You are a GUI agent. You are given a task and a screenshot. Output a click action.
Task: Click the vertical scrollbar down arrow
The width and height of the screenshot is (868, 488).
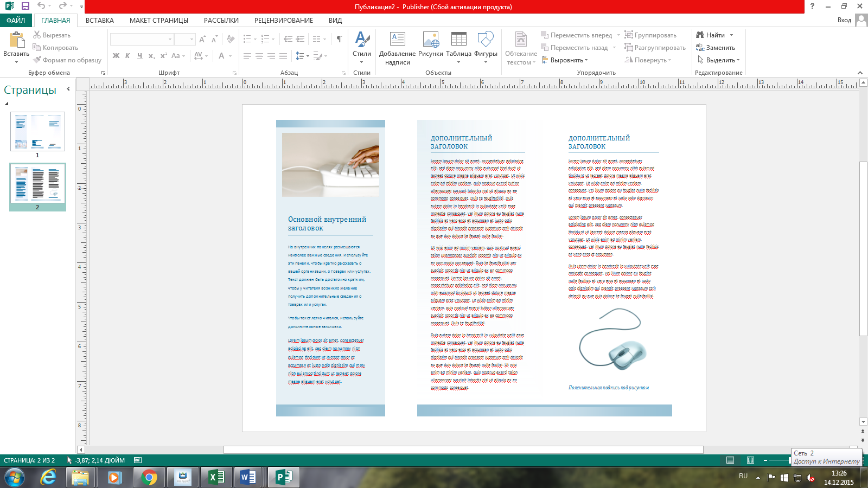863,422
